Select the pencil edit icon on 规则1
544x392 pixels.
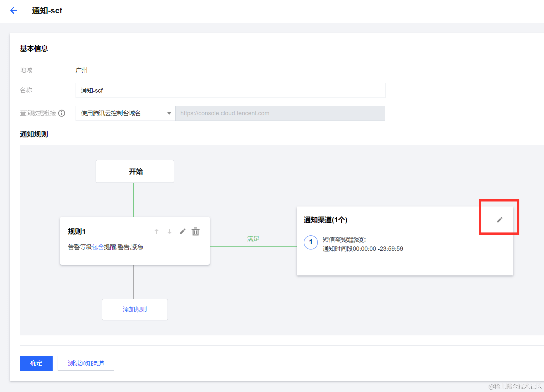click(182, 231)
